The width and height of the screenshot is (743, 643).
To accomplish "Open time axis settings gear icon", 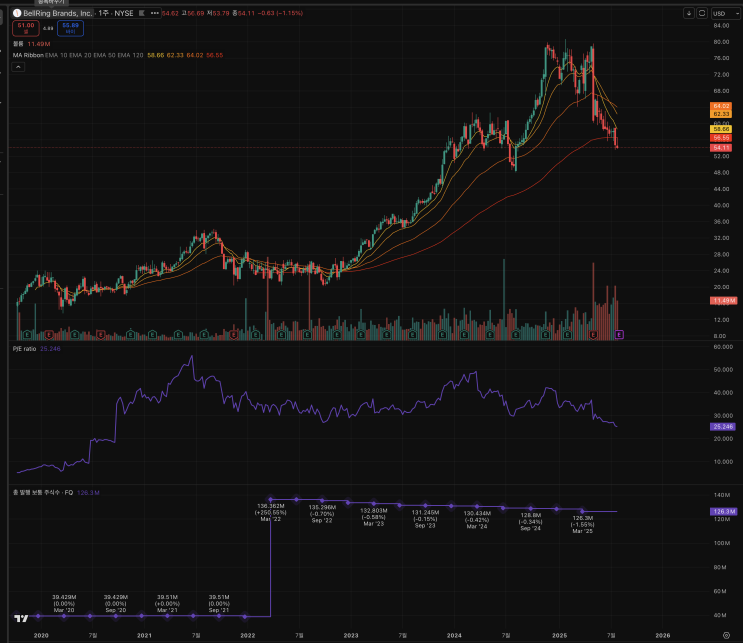I will [726, 635].
